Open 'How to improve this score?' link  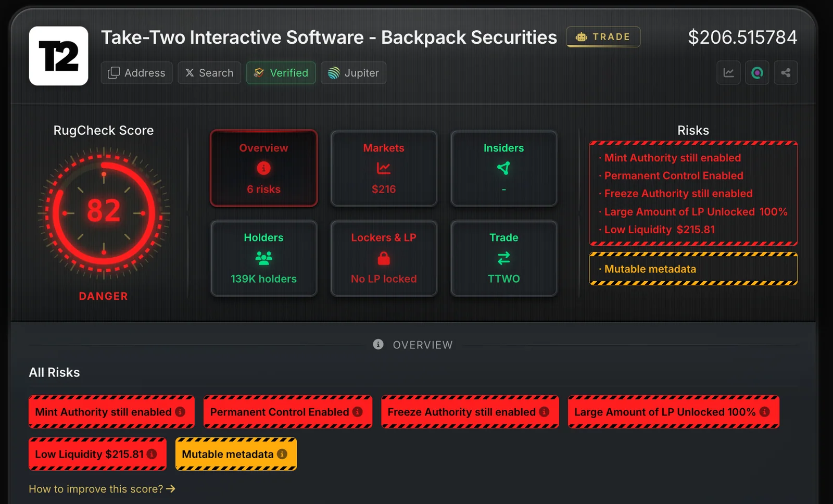coord(102,489)
